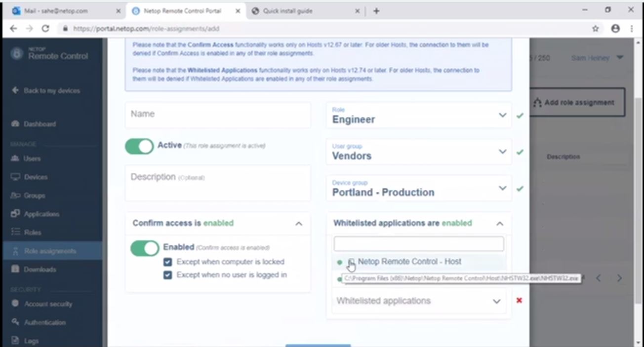Open Applications in the sidebar
Screen dimensions: 644x347
point(41,214)
